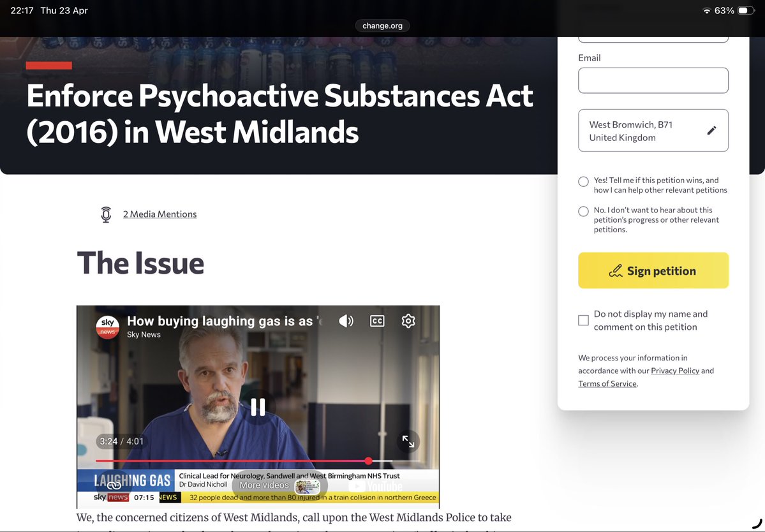
Task: Toggle closed captions CC icon
Action: point(377,321)
